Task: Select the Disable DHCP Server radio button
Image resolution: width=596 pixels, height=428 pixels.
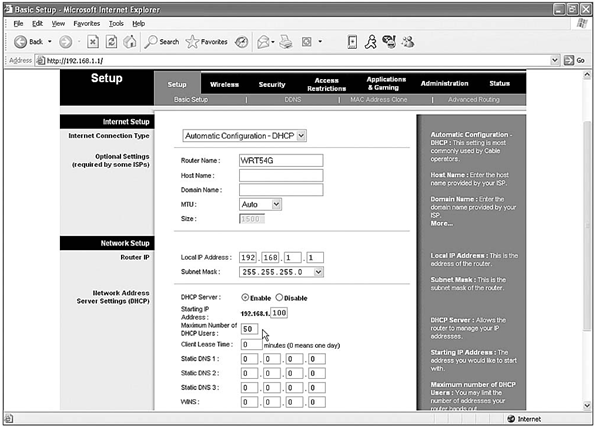Action: click(x=279, y=298)
